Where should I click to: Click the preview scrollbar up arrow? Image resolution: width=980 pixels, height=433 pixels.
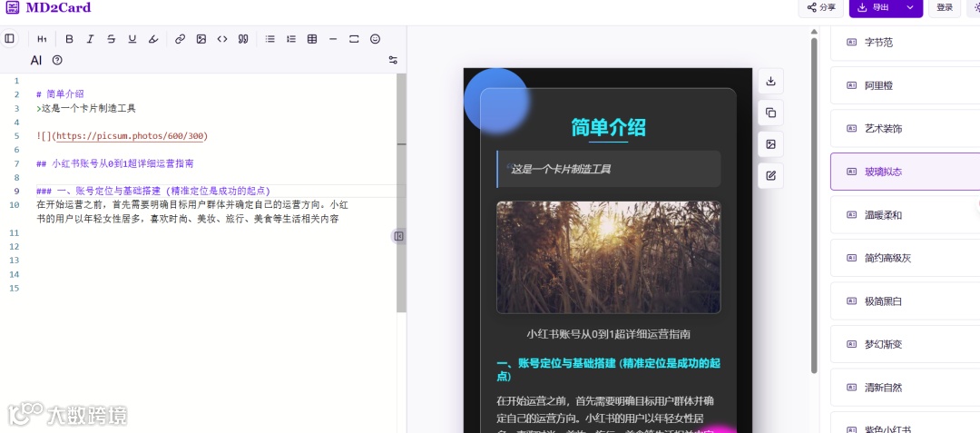pyautogui.click(x=814, y=31)
